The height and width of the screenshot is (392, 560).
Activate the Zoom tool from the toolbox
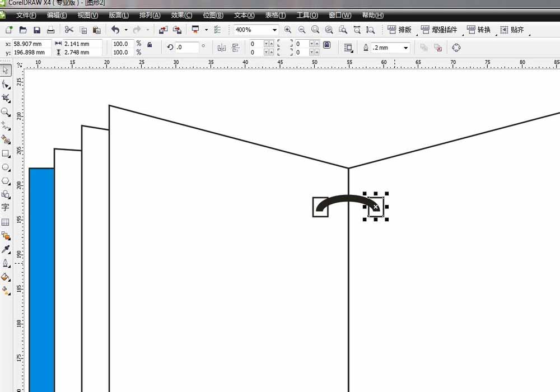7,112
